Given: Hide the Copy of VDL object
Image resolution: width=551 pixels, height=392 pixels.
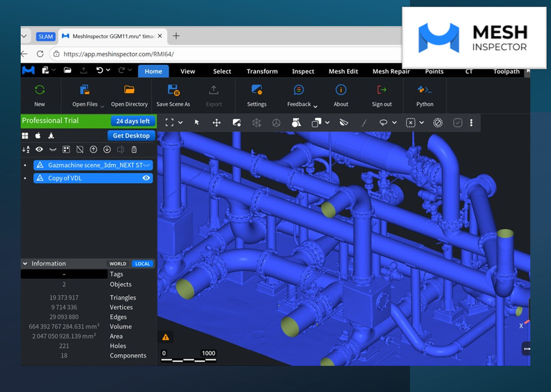Looking at the screenshot, I should click(x=146, y=178).
